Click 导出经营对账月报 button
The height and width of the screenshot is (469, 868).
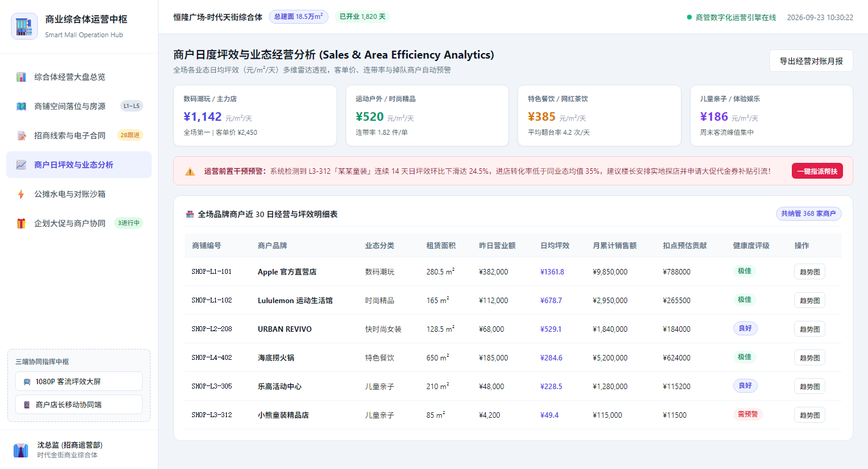[x=811, y=61]
